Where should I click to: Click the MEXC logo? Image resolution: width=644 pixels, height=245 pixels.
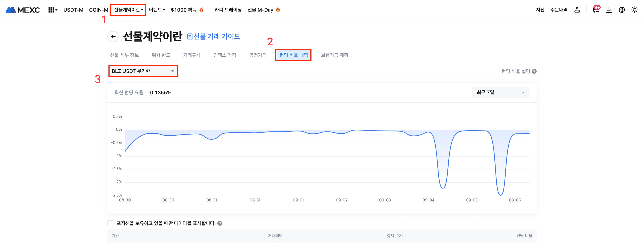tap(23, 10)
